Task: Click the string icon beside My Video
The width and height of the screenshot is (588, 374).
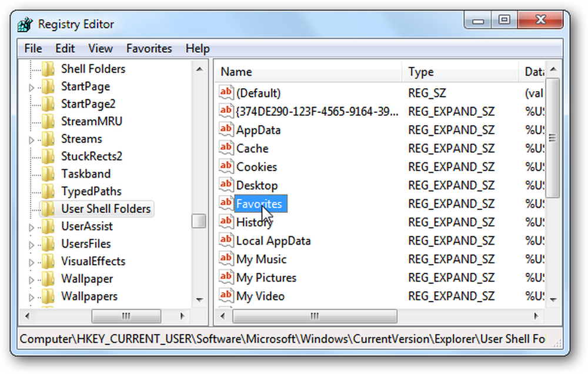Action: click(x=226, y=295)
